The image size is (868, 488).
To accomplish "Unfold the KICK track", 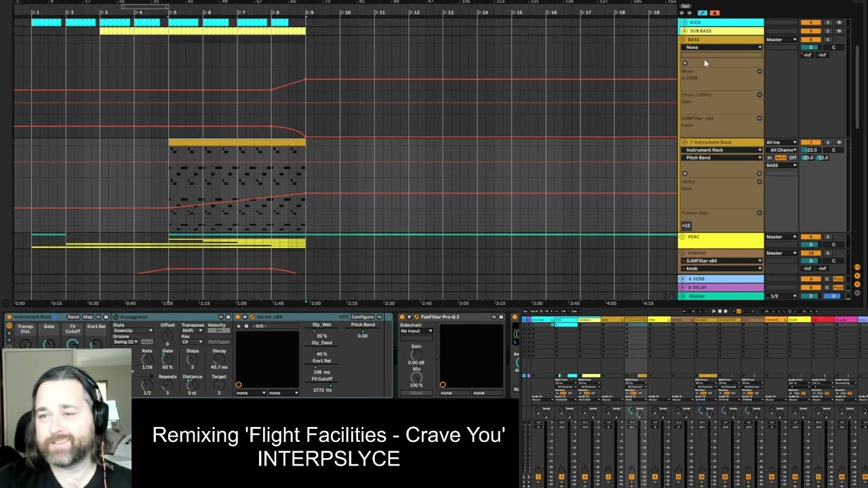I will [x=684, y=22].
